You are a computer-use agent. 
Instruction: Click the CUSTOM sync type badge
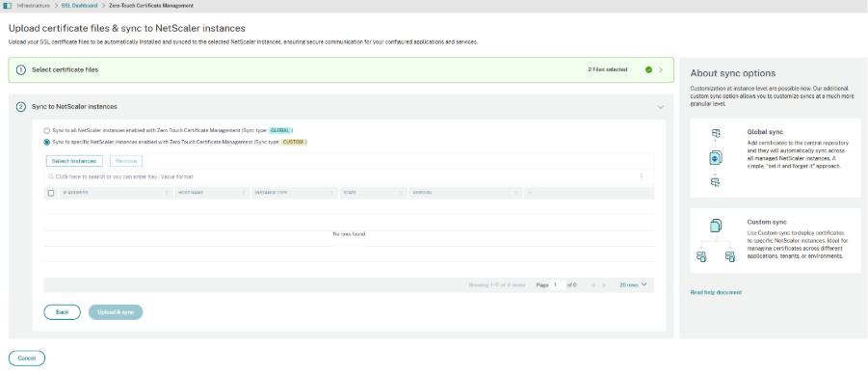[294, 143]
